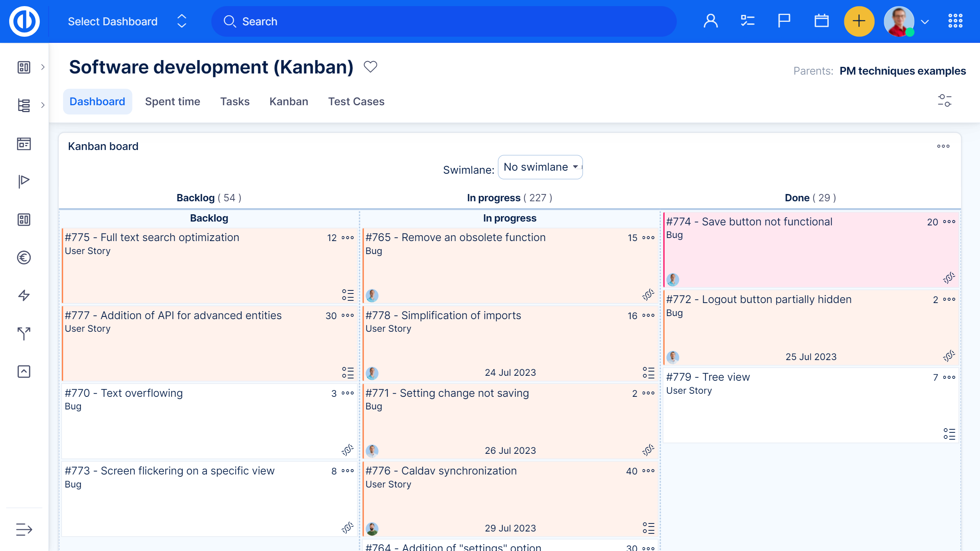This screenshot has width=980, height=551.
Task: Open the calendar icon in top bar
Action: [x=821, y=21]
